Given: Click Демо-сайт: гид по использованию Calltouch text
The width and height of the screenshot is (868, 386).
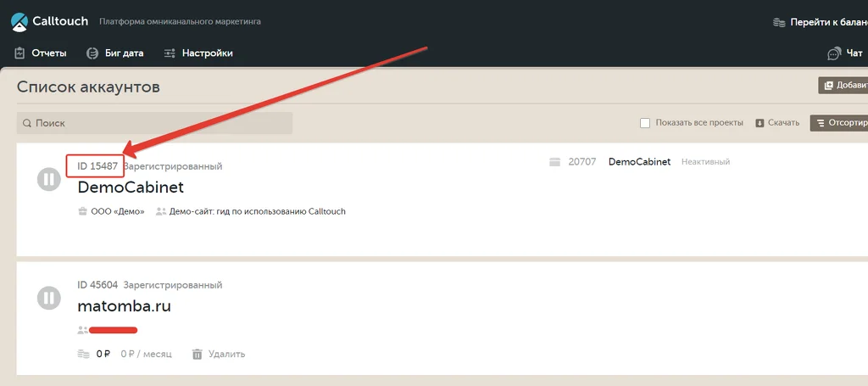Looking at the screenshot, I should [x=258, y=211].
